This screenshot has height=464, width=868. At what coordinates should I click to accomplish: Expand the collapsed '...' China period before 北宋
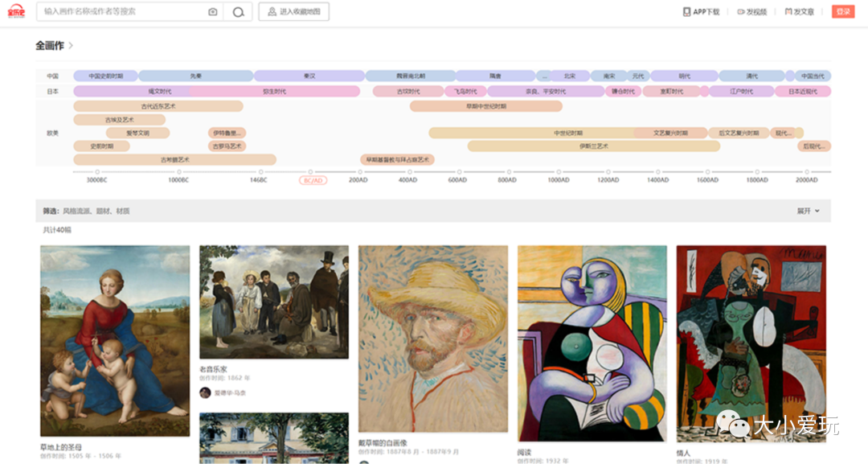pyautogui.click(x=544, y=76)
